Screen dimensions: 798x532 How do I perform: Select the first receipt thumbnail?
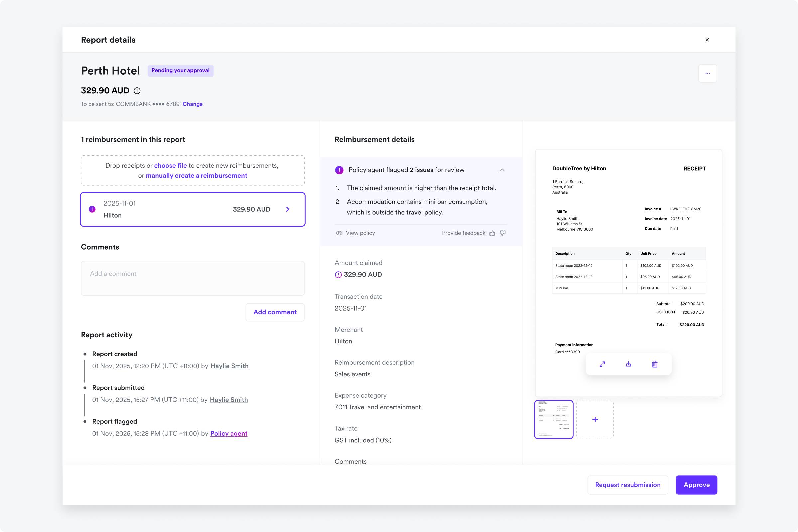[554, 420]
